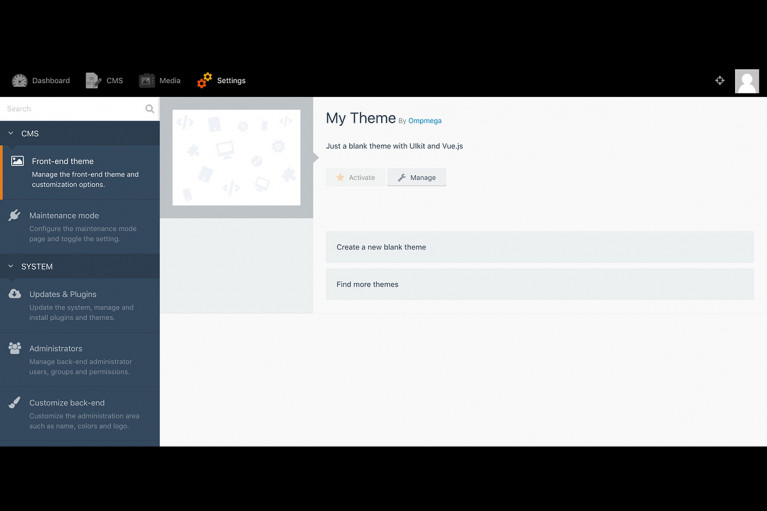
Task: Click the My Theme preview thumbnail
Action: (236, 157)
